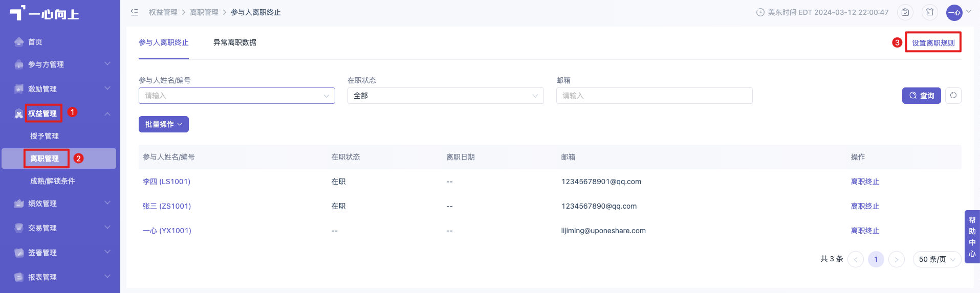Screen dimensions: 980x293
Task: Click the 签署管理 sidebar icon
Action: tap(19, 253)
